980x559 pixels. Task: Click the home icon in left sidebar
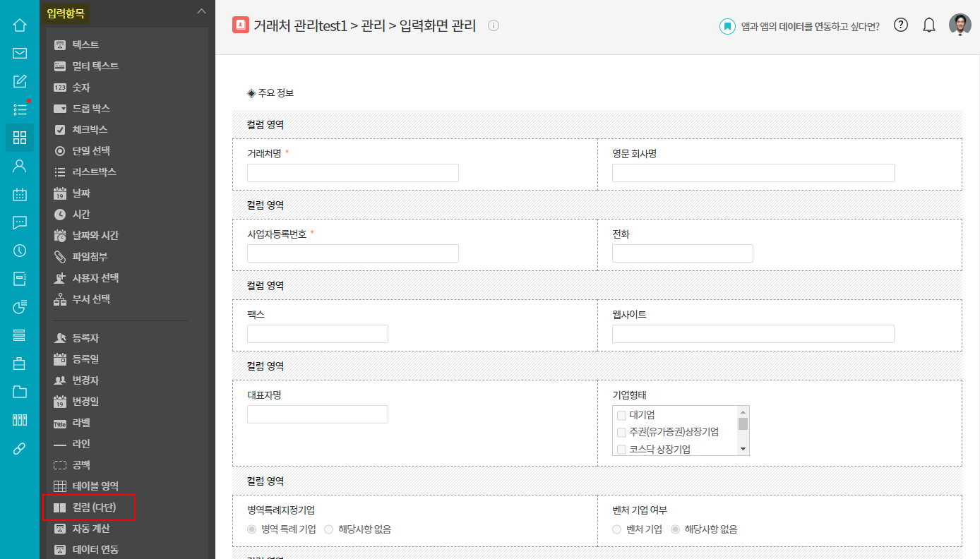[20, 25]
